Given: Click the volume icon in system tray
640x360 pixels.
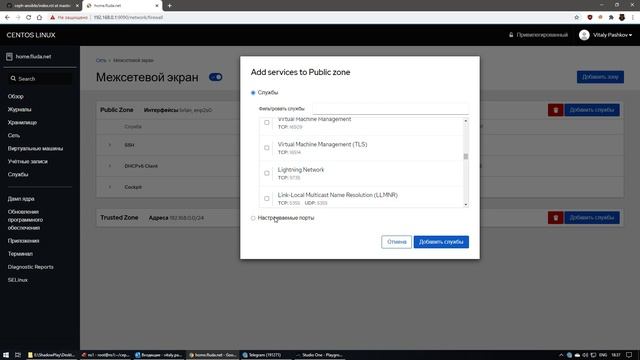Looking at the screenshot, I should (x=585, y=355).
